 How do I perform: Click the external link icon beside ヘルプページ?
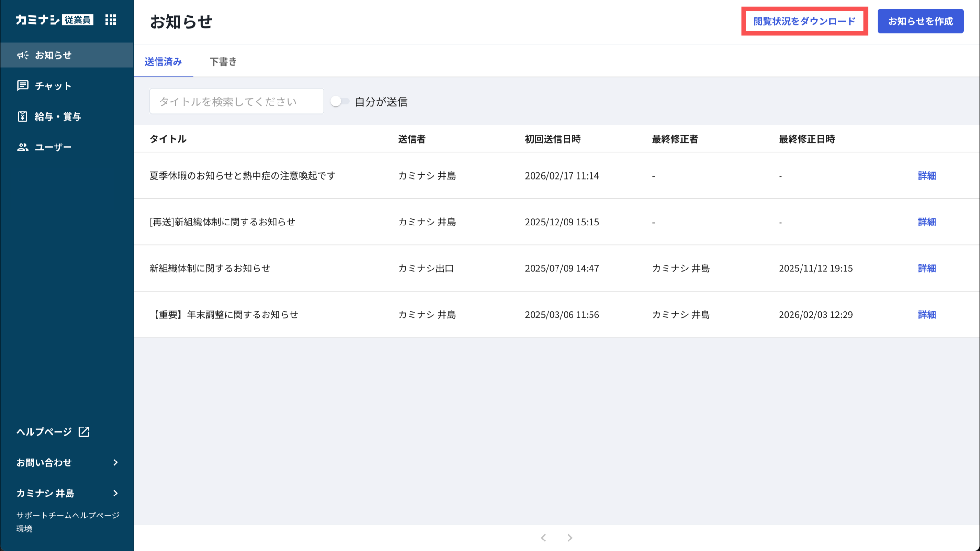84,431
